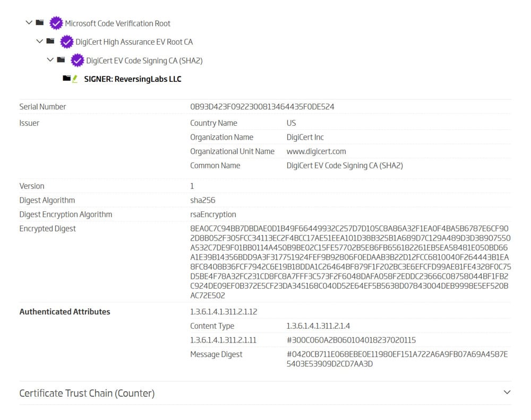
Task: Click the Digest Algorithm label
Action: 47,200
